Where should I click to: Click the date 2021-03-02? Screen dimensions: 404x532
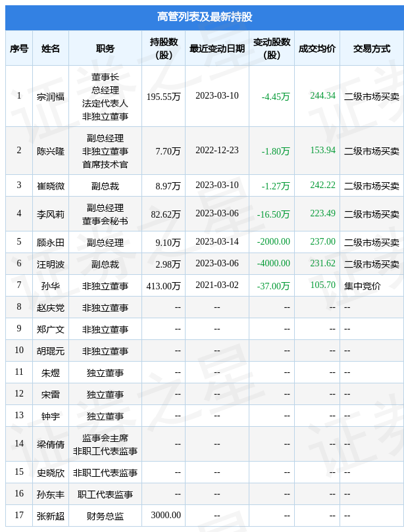(x=217, y=285)
